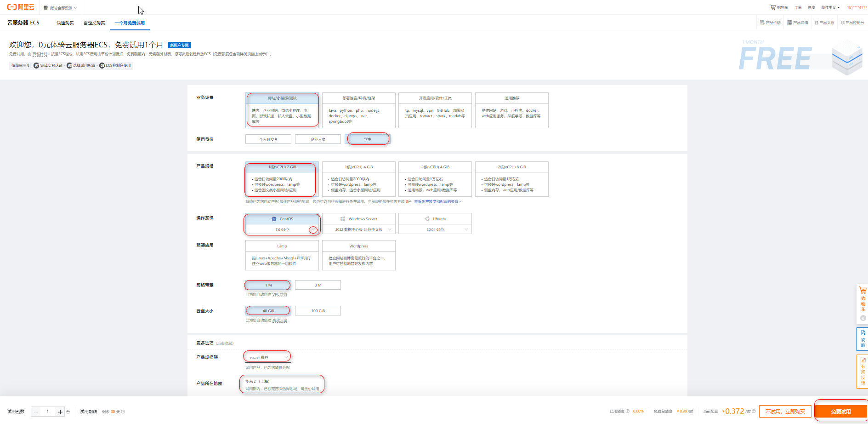Choose 学生 as identity
Screen dimensions: 868x424
coord(368,139)
